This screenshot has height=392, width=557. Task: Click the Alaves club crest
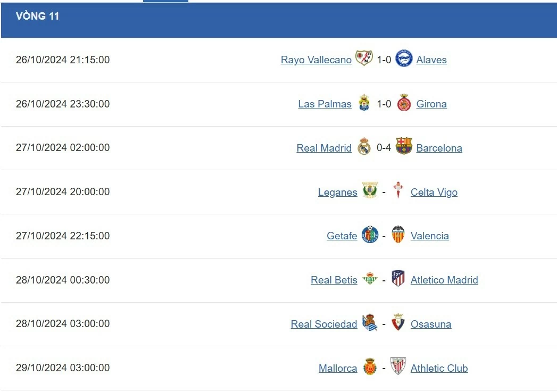click(x=404, y=59)
